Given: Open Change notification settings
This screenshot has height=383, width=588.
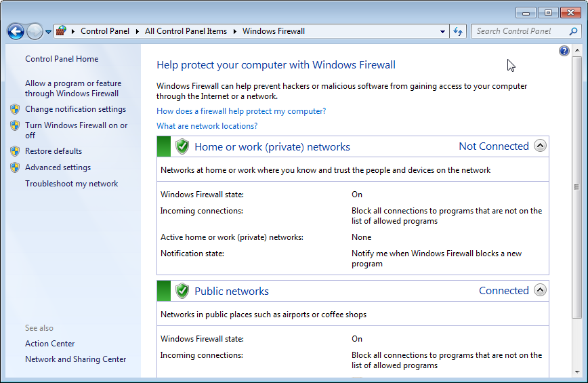Looking at the screenshot, I should point(75,109).
